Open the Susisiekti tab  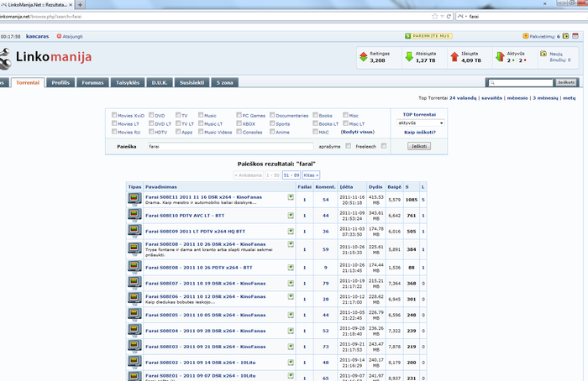192,82
